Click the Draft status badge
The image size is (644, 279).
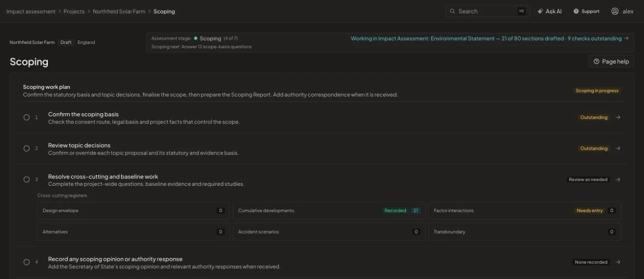point(66,42)
